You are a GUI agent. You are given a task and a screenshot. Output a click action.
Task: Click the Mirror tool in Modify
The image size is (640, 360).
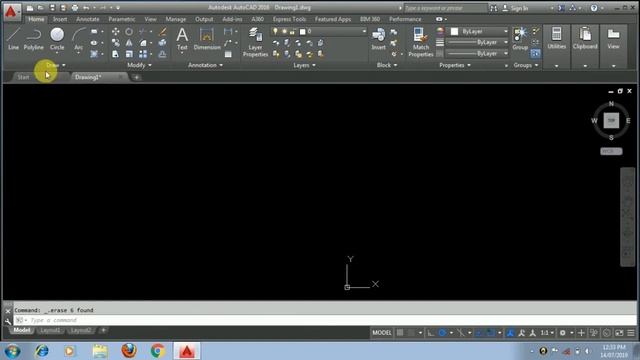click(129, 42)
